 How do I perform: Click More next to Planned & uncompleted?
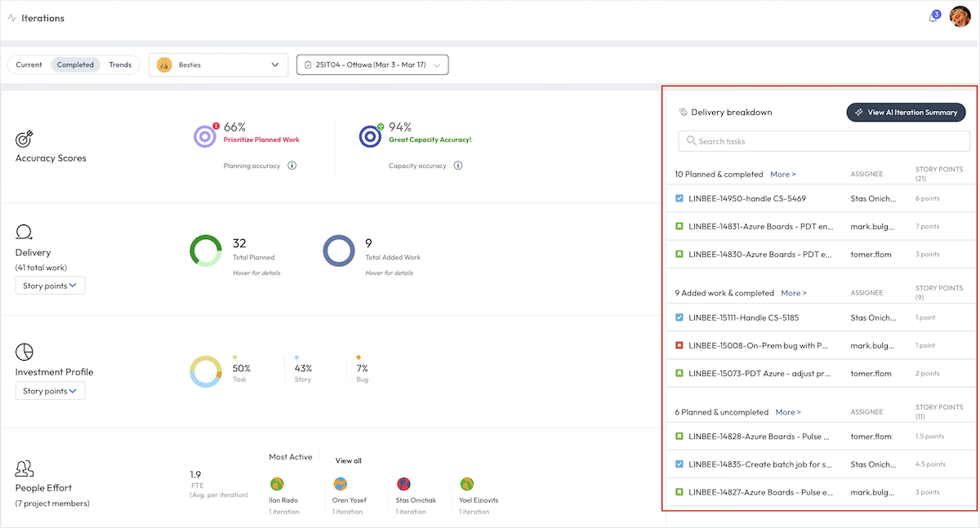788,412
